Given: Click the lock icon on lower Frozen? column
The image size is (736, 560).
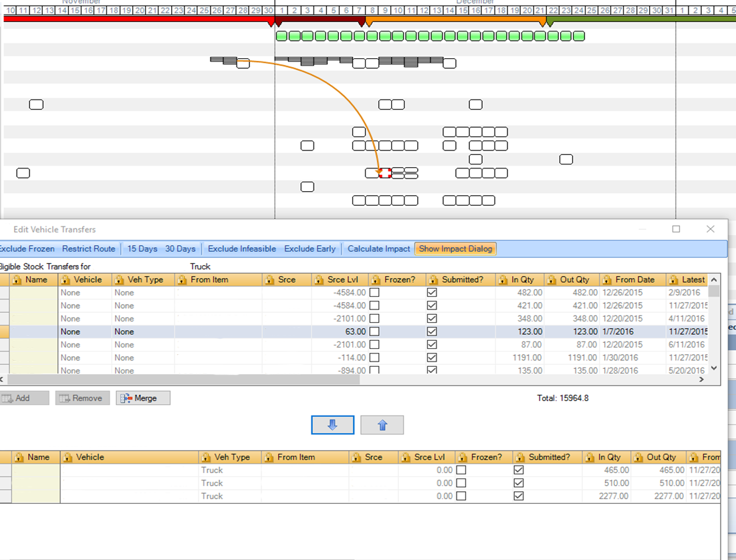Looking at the screenshot, I should coord(463,457).
